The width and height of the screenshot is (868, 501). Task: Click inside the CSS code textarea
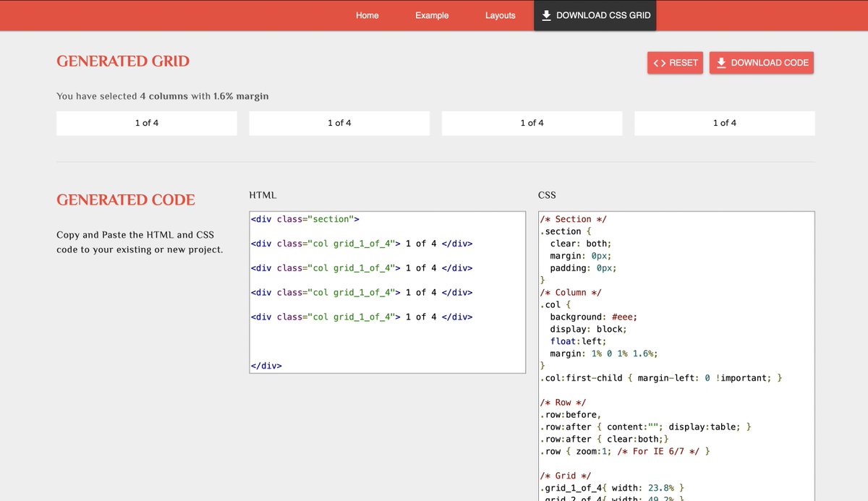pyautogui.click(x=677, y=356)
